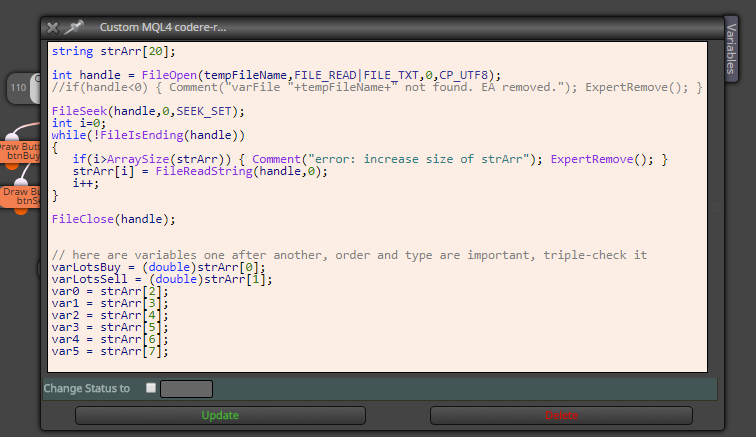Click the input connector above btnSell block
The width and height of the screenshot is (756, 437).
coord(21,183)
